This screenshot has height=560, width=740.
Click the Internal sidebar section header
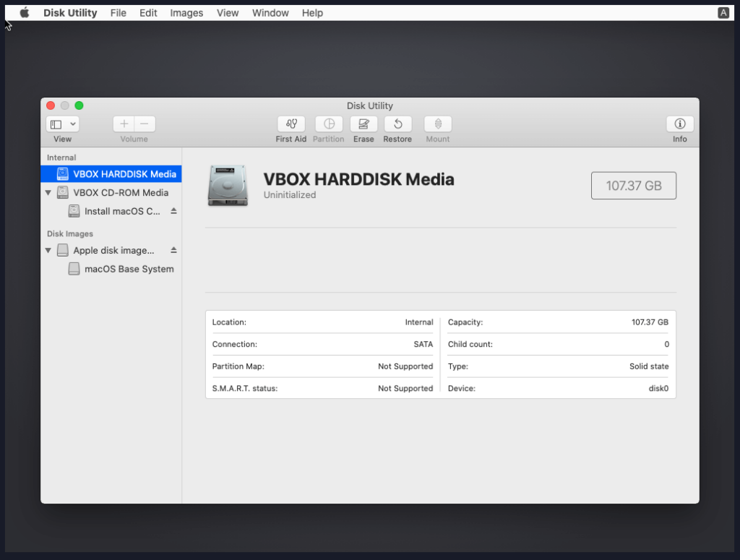coord(61,158)
